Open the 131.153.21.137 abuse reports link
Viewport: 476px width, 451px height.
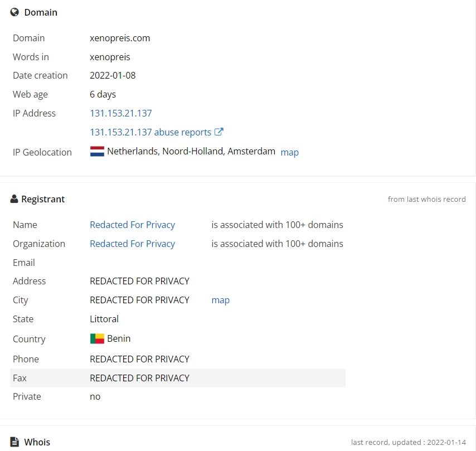(x=150, y=132)
